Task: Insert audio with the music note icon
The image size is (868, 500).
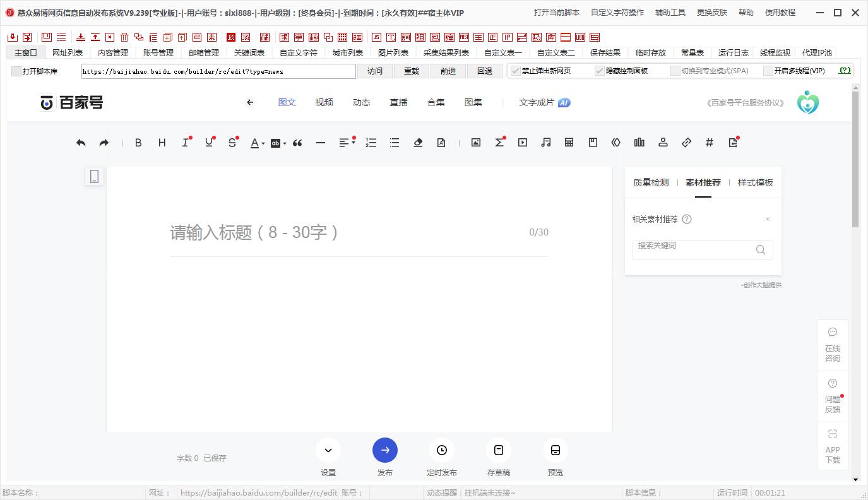Action: tap(546, 143)
